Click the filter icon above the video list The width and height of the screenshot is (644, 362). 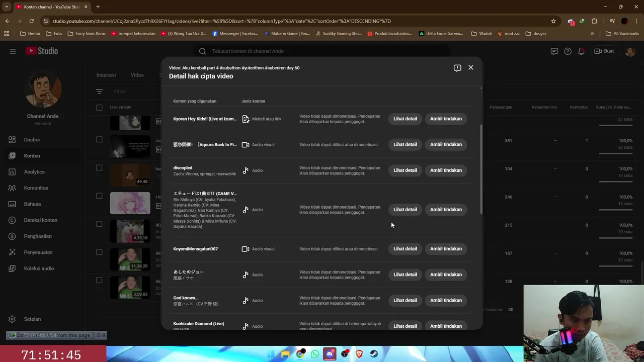pos(99,92)
